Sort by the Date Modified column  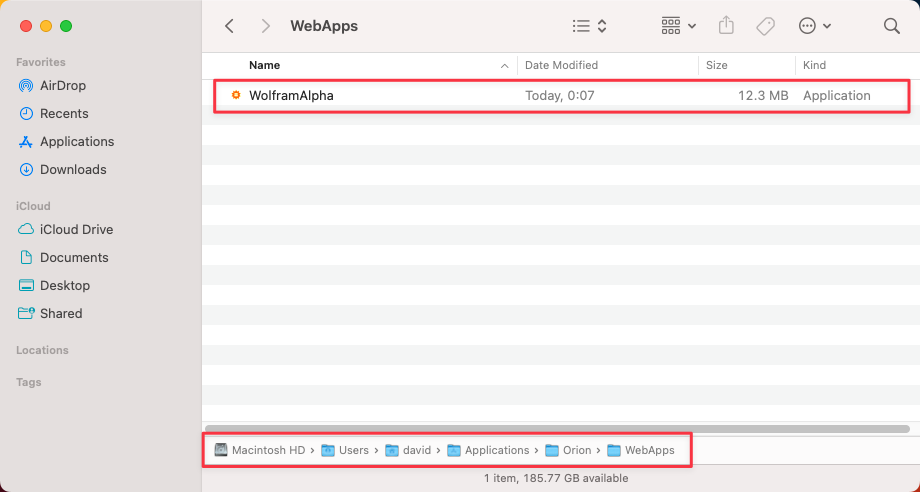(561, 65)
